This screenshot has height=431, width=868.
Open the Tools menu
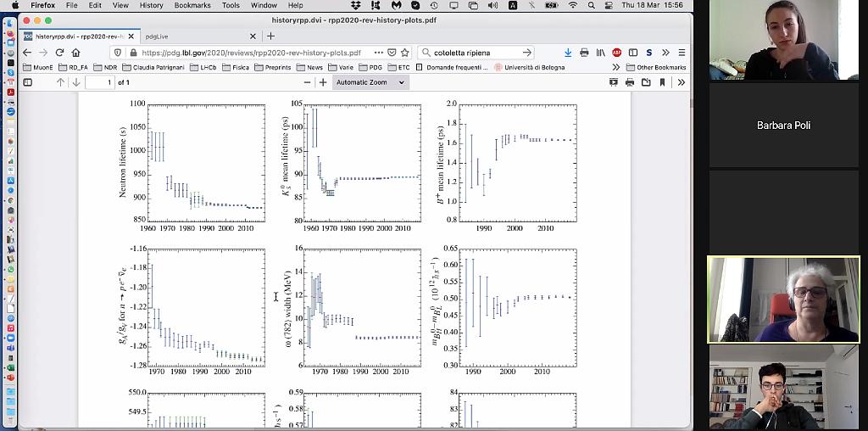pos(231,5)
